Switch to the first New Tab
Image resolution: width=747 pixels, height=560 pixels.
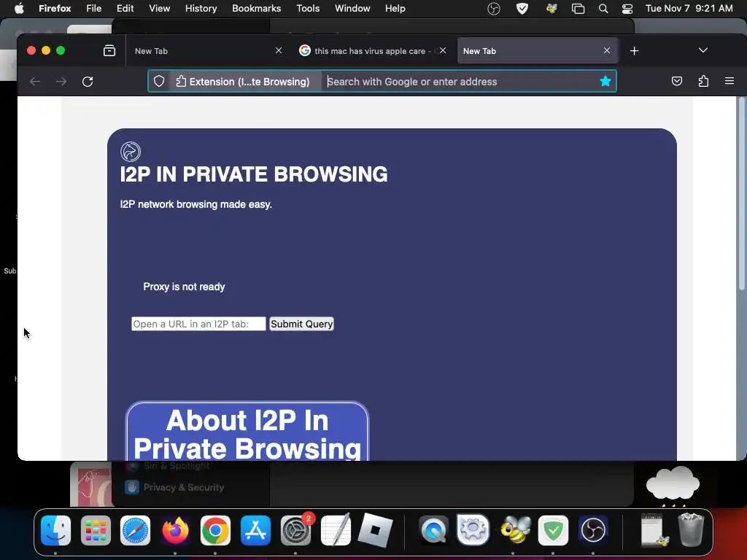[205, 51]
